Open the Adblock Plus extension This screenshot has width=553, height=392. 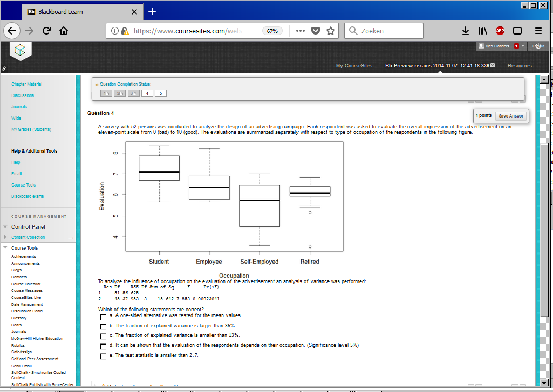(x=500, y=31)
